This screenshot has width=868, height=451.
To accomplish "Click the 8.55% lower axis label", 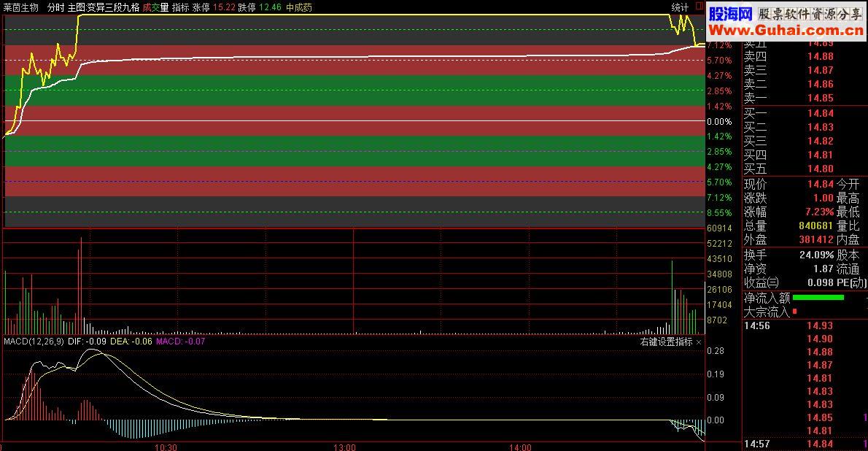I will [x=719, y=213].
